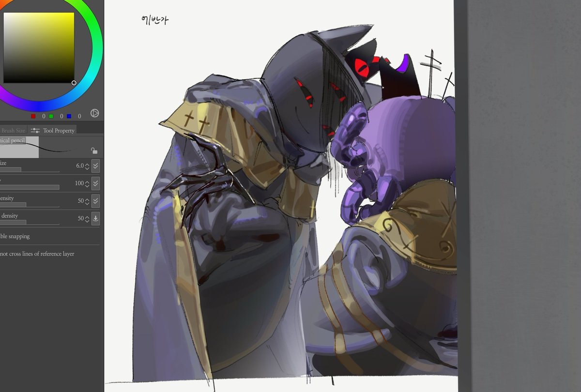This screenshot has height=392, width=581.
Task: Click the brush size slider bar
Action: (x=30, y=170)
